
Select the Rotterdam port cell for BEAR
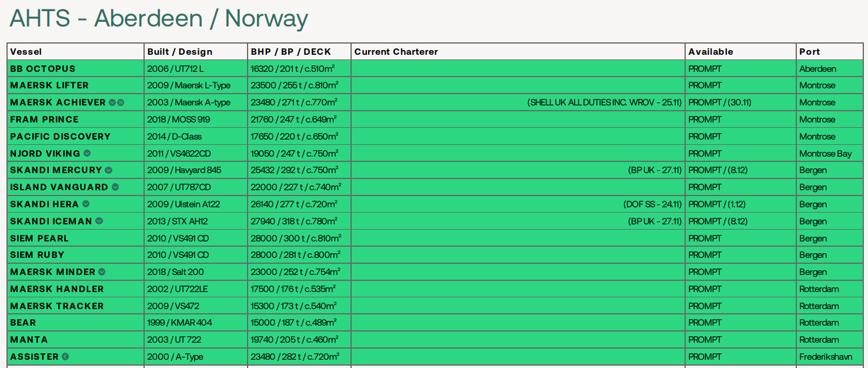click(818, 323)
